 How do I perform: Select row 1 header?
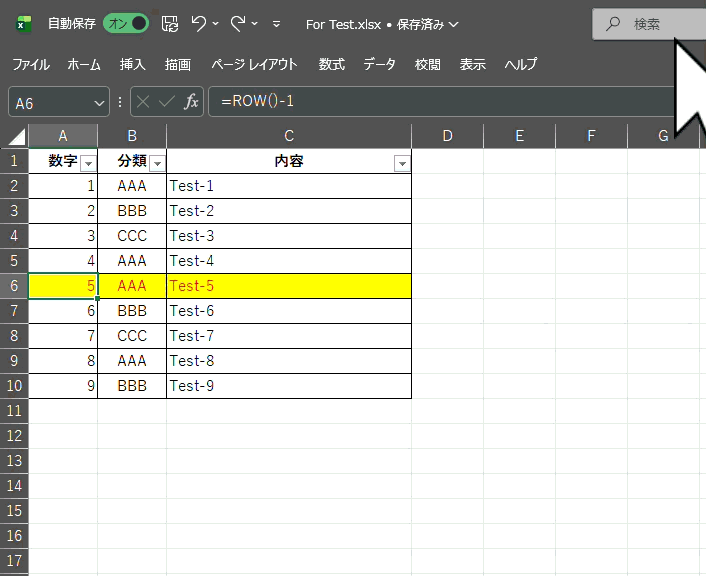tap(14, 161)
